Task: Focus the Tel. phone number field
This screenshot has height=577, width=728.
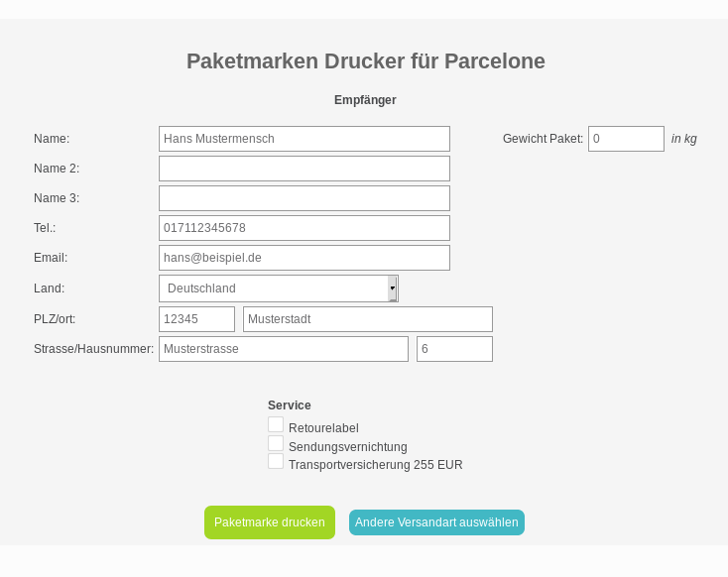Action: click(x=303, y=228)
